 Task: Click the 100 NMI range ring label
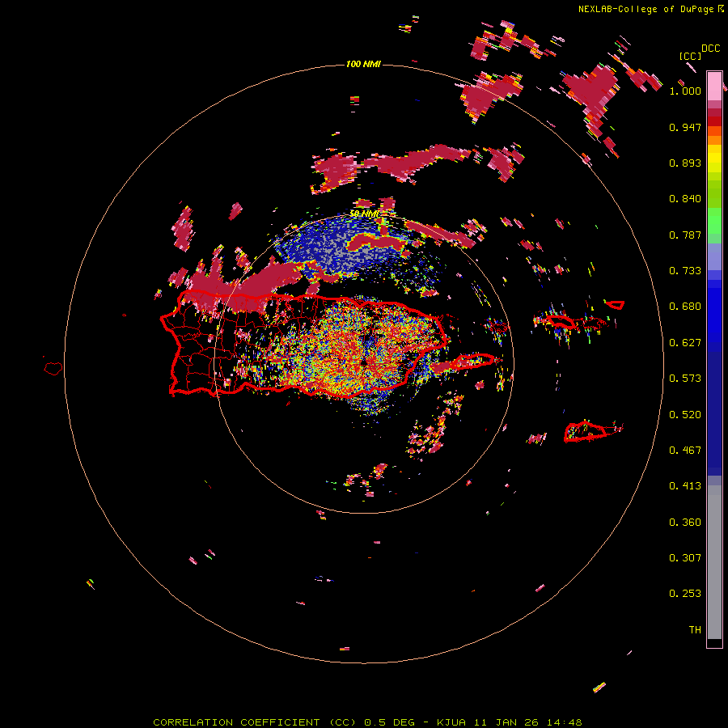(x=363, y=64)
